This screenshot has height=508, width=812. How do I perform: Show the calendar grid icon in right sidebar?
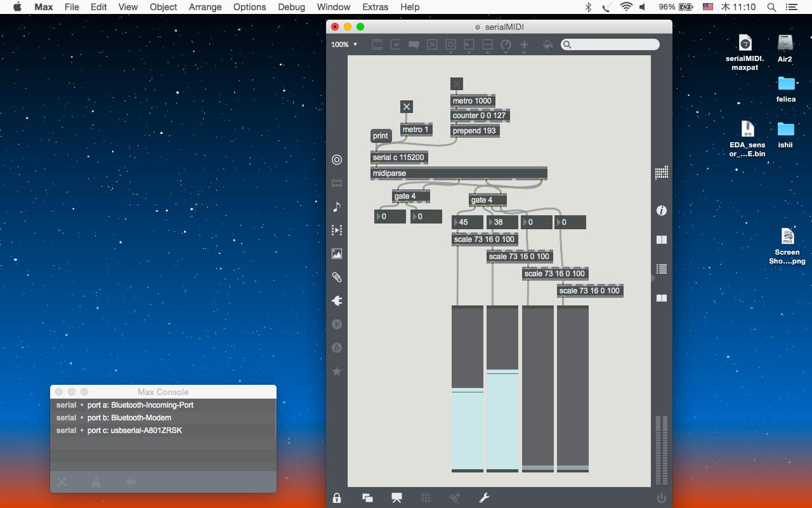(x=662, y=172)
